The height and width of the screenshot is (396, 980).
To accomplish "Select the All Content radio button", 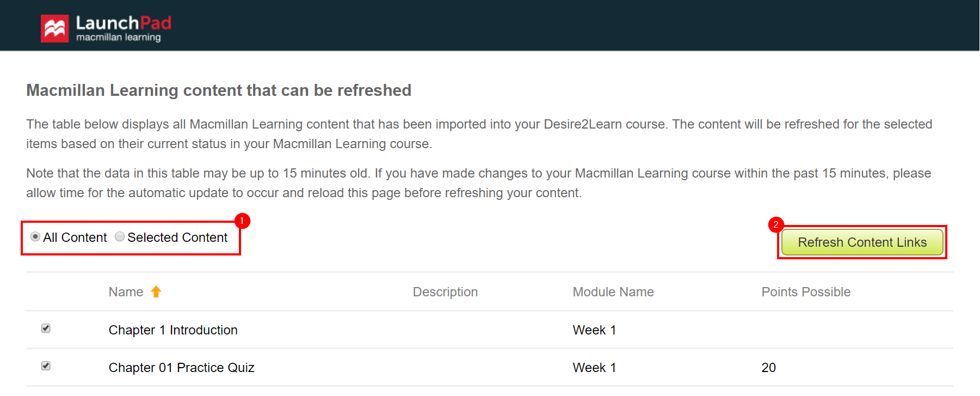I will coord(35,237).
